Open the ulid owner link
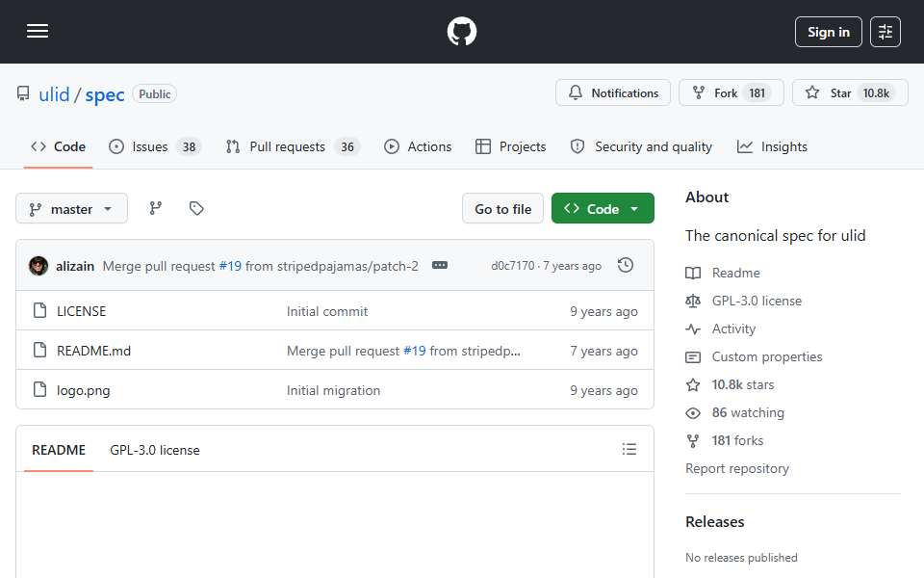This screenshot has height=578, width=924. [x=54, y=94]
